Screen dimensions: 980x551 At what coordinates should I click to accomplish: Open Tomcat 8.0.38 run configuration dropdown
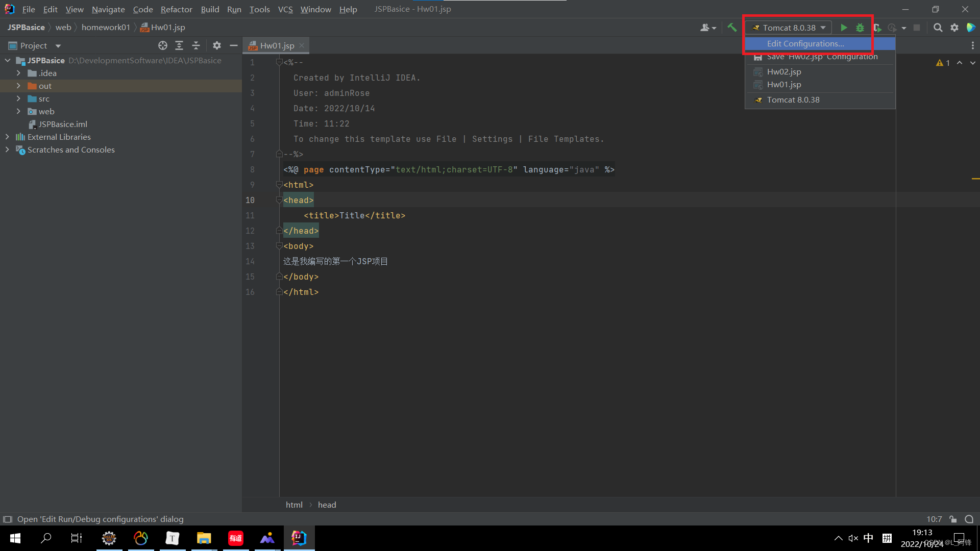coord(789,28)
